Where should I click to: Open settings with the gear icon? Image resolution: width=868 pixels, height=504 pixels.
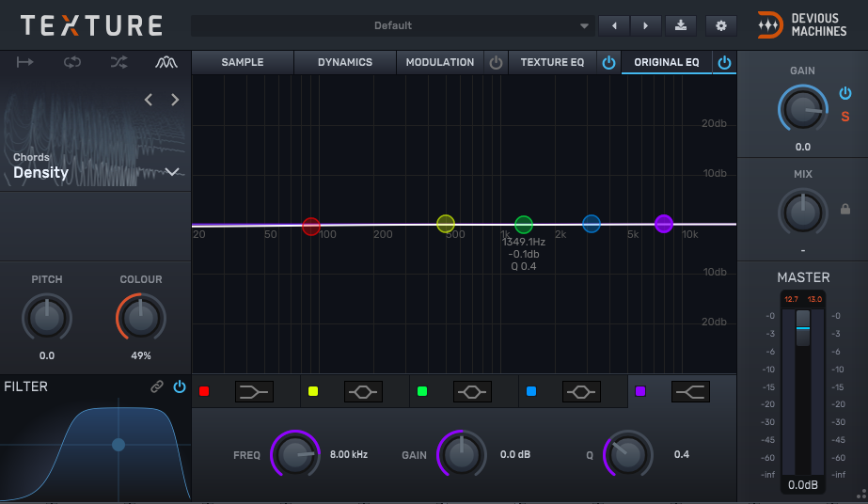pos(720,25)
